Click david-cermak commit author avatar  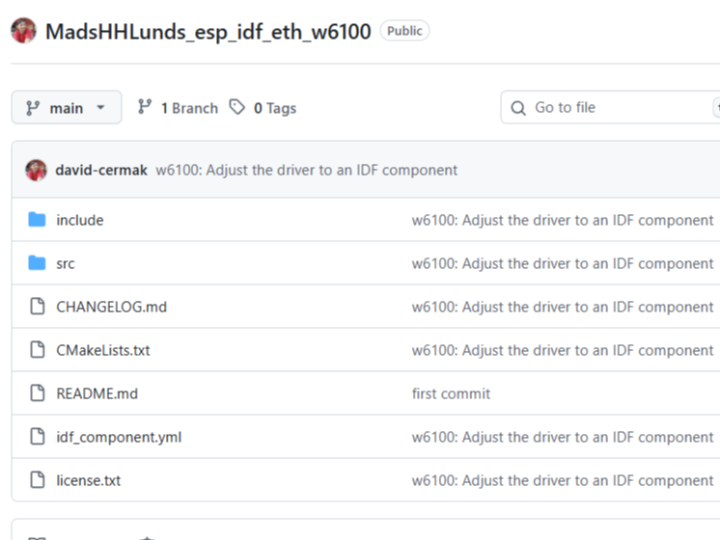coord(36,170)
